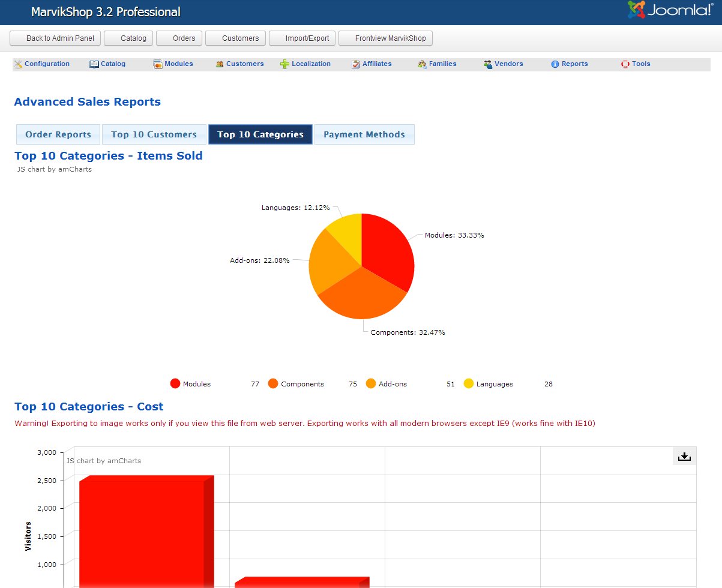
Task: Switch to the Top 10 Customers tab
Action: (154, 134)
